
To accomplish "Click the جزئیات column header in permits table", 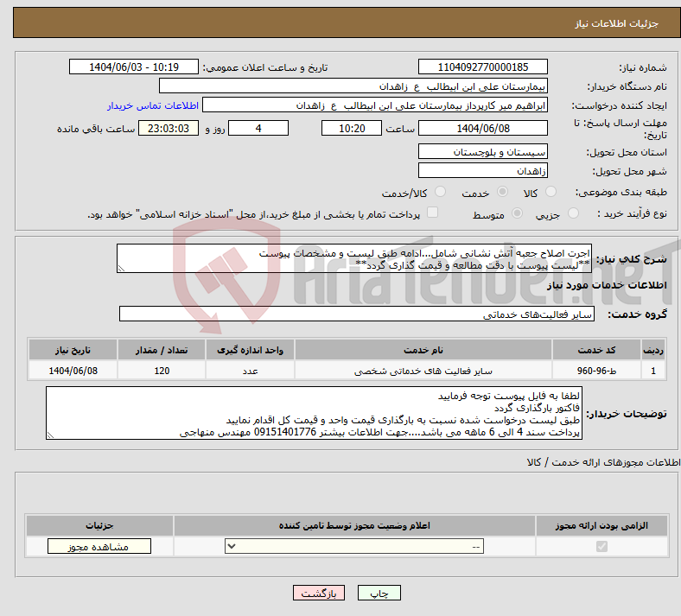I will 99,525.
